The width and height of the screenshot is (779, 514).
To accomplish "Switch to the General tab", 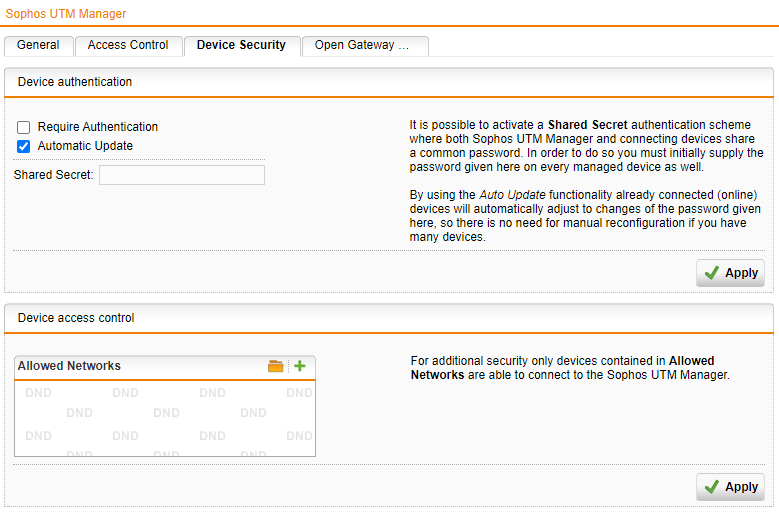I will coord(38,45).
